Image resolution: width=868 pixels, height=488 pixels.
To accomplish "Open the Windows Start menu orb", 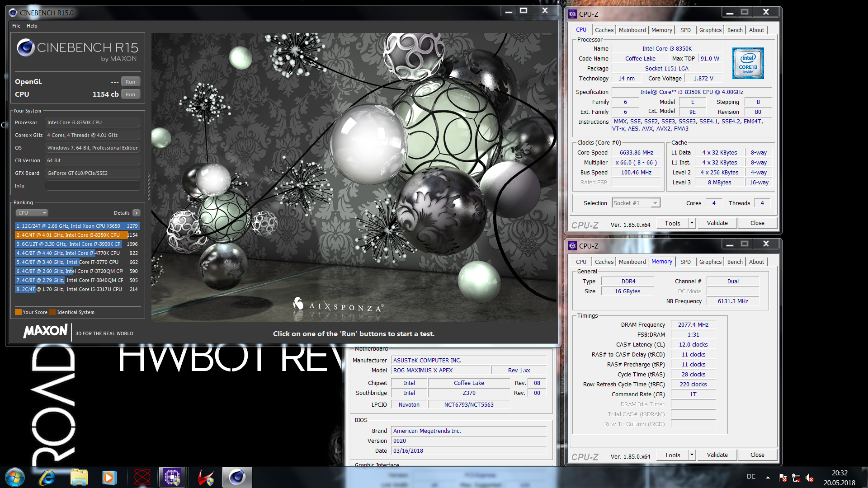I will point(15,477).
